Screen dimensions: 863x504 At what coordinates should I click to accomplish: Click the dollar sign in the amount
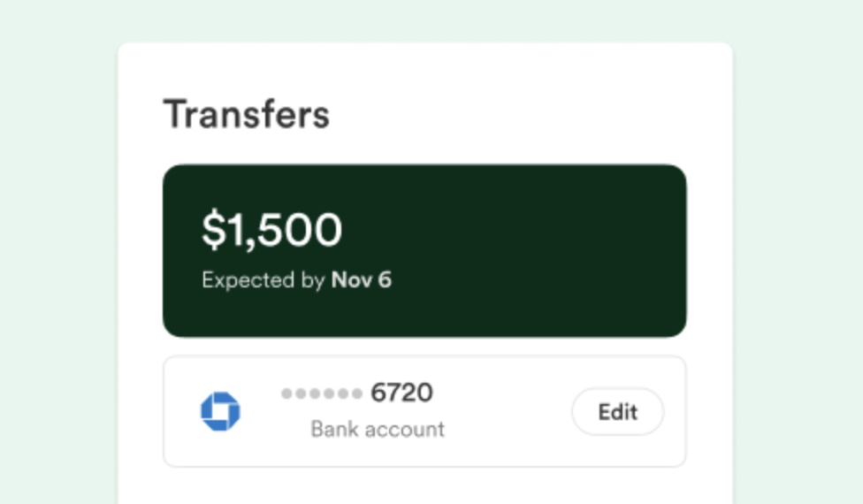tap(212, 231)
